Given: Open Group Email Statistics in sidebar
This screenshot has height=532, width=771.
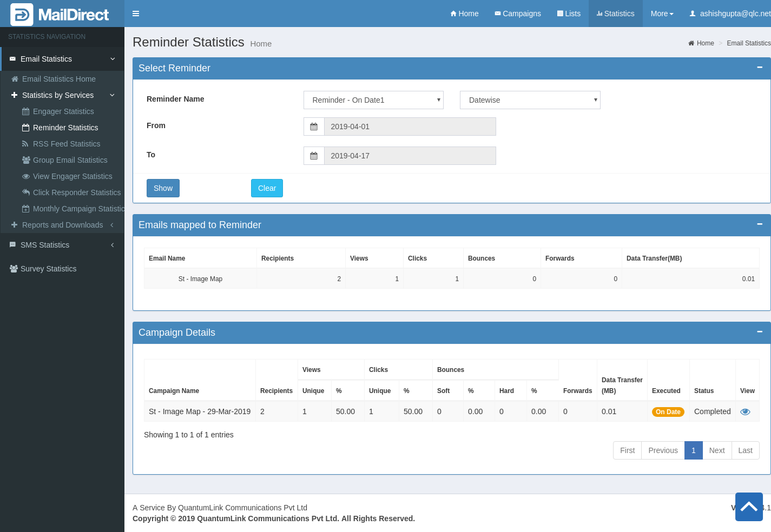Looking at the screenshot, I should pos(70,160).
